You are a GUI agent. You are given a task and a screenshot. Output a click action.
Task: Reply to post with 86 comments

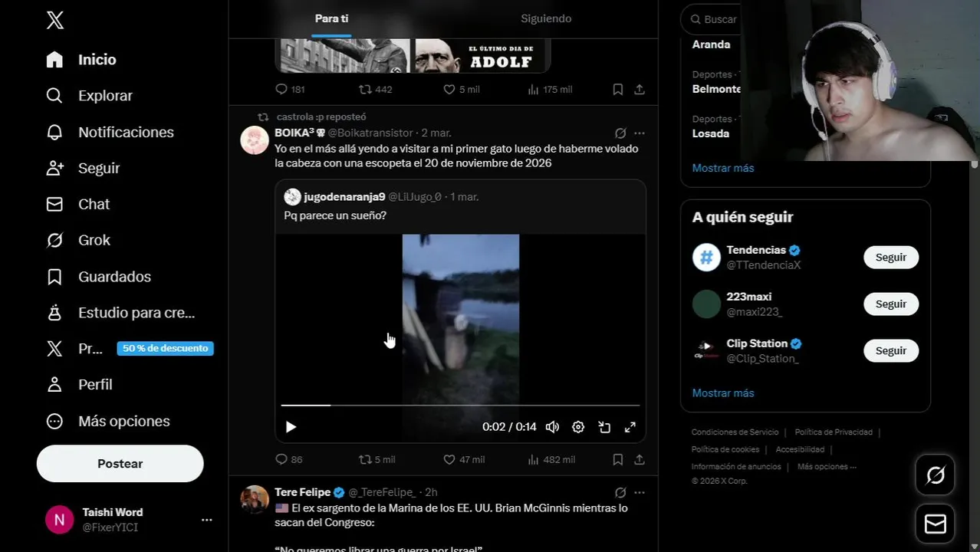pos(289,459)
